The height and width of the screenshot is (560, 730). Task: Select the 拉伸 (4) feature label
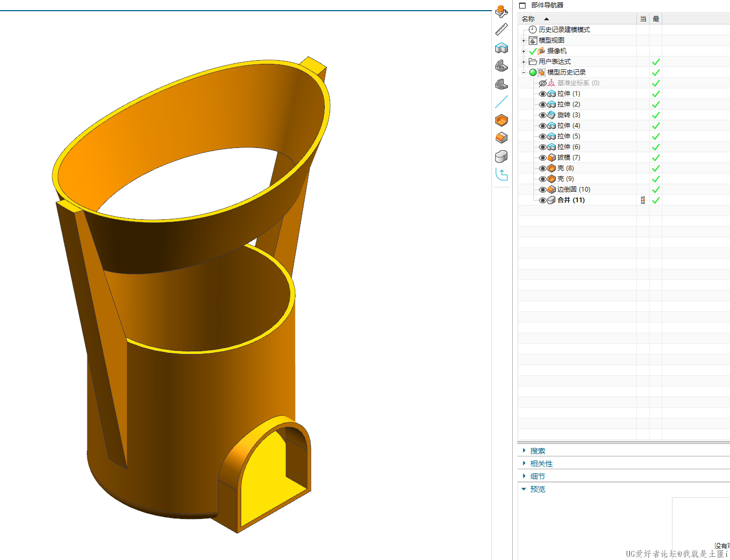569,126
